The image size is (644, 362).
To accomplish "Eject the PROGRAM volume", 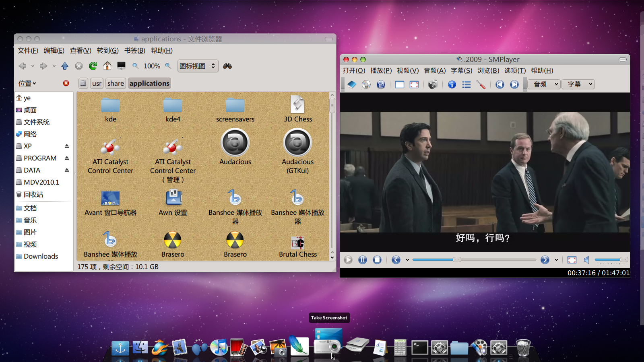I will (67, 158).
